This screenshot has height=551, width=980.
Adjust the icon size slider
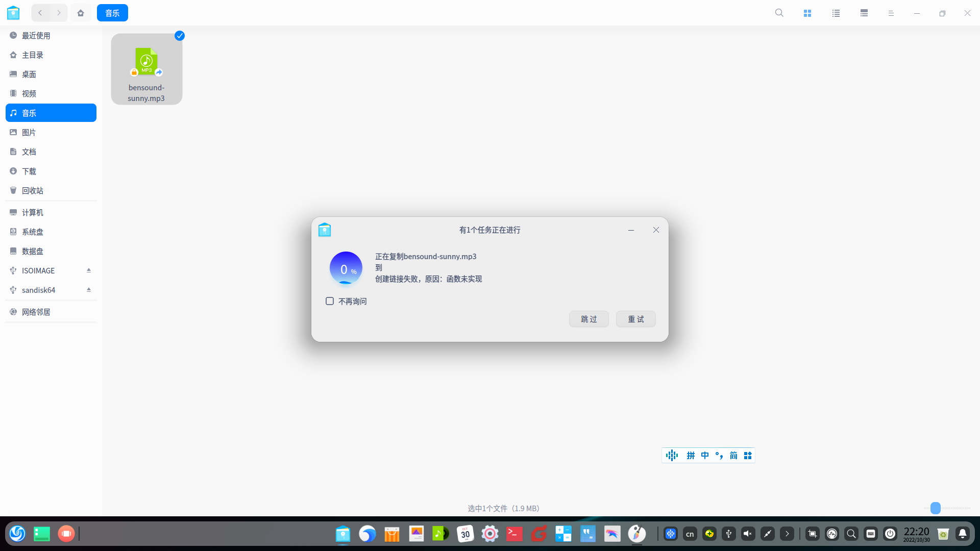936,508
